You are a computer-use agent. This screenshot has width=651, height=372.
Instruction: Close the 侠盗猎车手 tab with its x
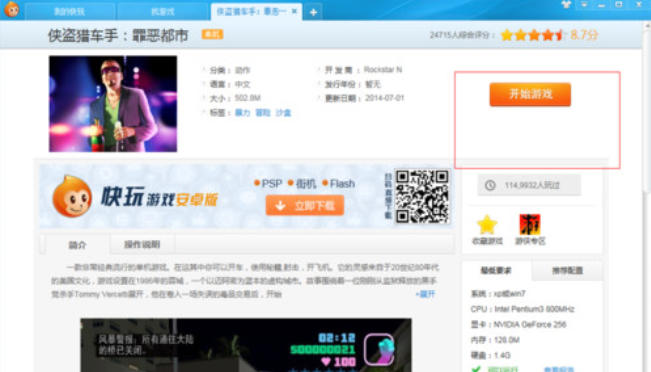[294, 11]
